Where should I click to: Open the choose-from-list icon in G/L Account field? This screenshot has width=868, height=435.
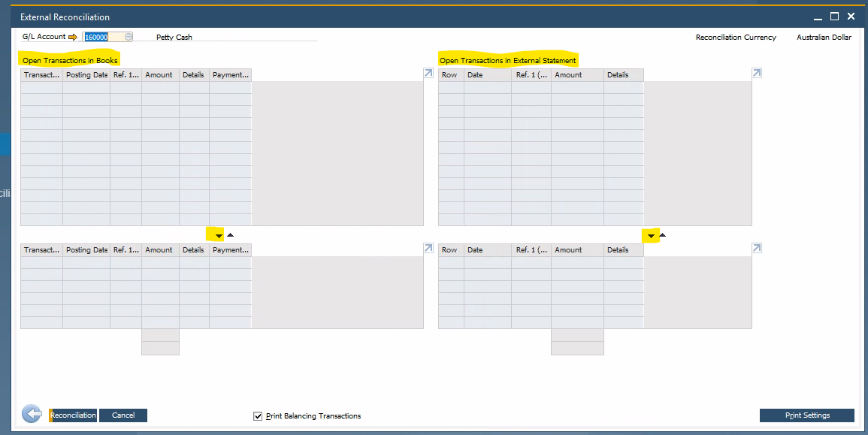pyautogui.click(x=129, y=37)
